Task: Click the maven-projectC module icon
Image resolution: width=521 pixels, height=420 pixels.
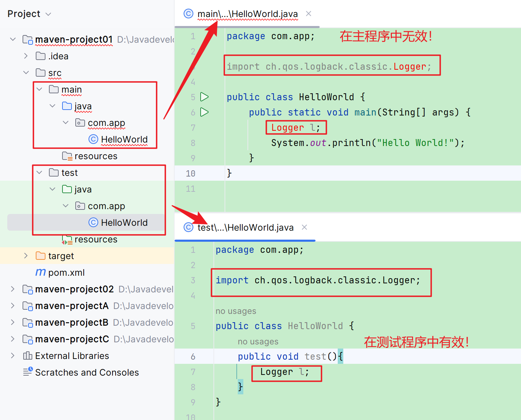Action: (27, 339)
